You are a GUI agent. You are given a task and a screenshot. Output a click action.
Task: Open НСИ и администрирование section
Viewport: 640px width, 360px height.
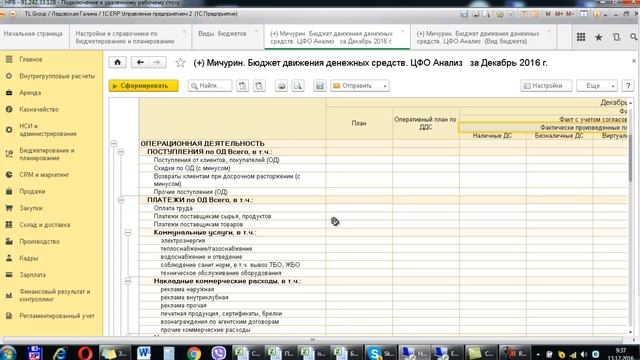(48, 130)
